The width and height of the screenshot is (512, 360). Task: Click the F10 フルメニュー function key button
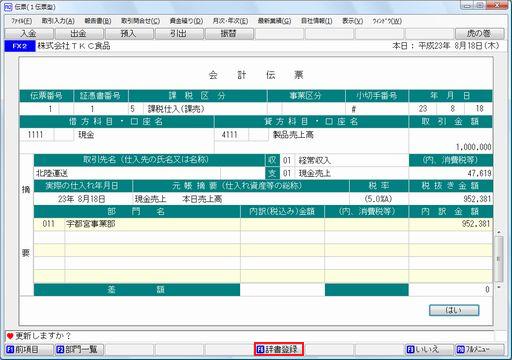(479, 349)
